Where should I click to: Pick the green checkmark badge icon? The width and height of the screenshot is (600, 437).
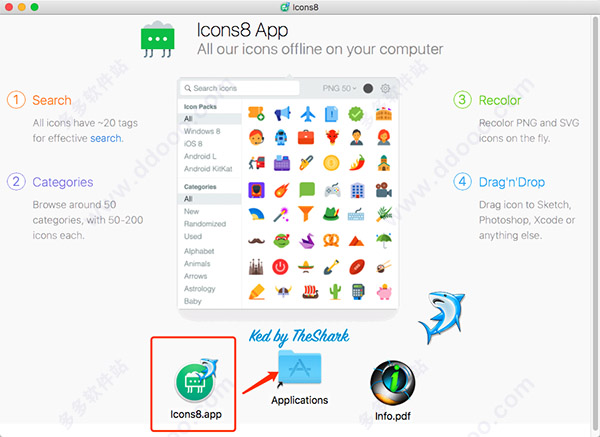[356, 114]
